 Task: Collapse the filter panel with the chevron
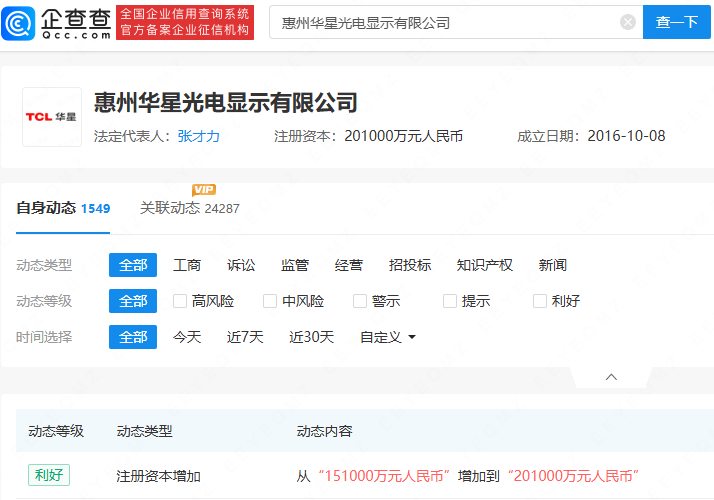(x=612, y=377)
